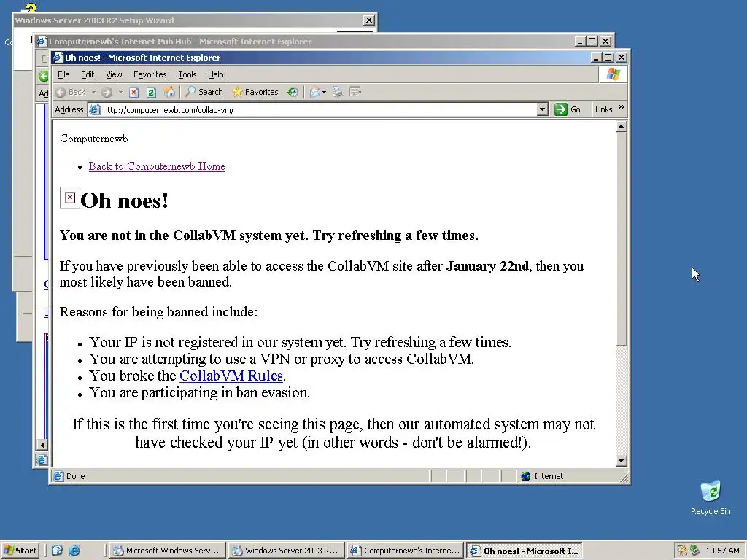
Task: Click the Print toolbar icon
Action: point(337,92)
